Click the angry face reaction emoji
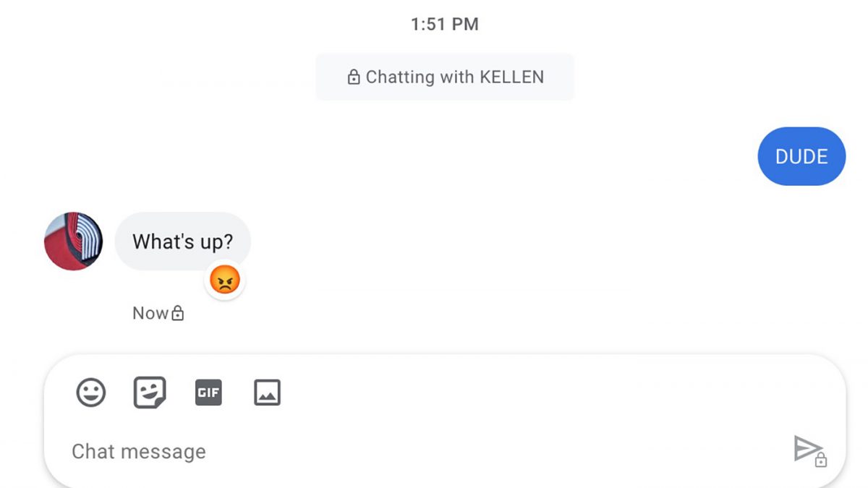The width and height of the screenshot is (868, 488). [225, 280]
